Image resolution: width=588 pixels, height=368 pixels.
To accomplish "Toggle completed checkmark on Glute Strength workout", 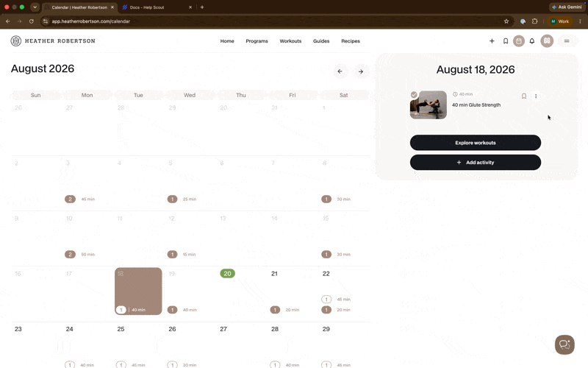I will coord(414,95).
